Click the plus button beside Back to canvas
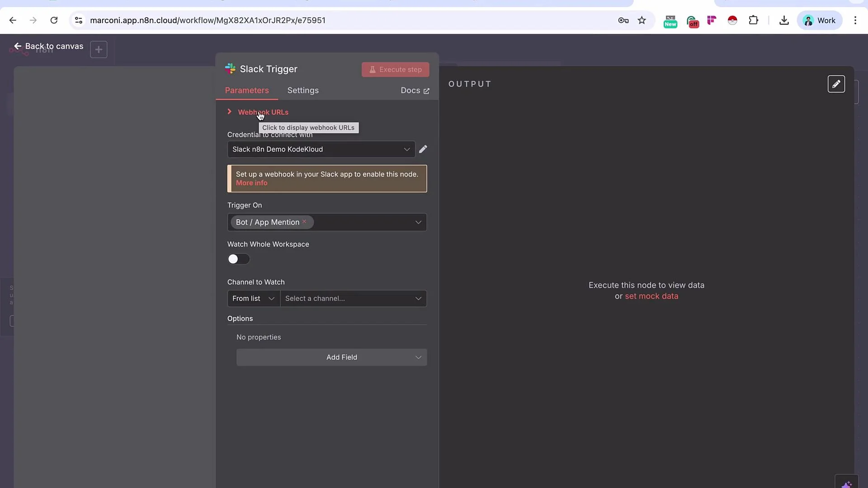The width and height of the screenshot is (868, 488). point(99,49)
